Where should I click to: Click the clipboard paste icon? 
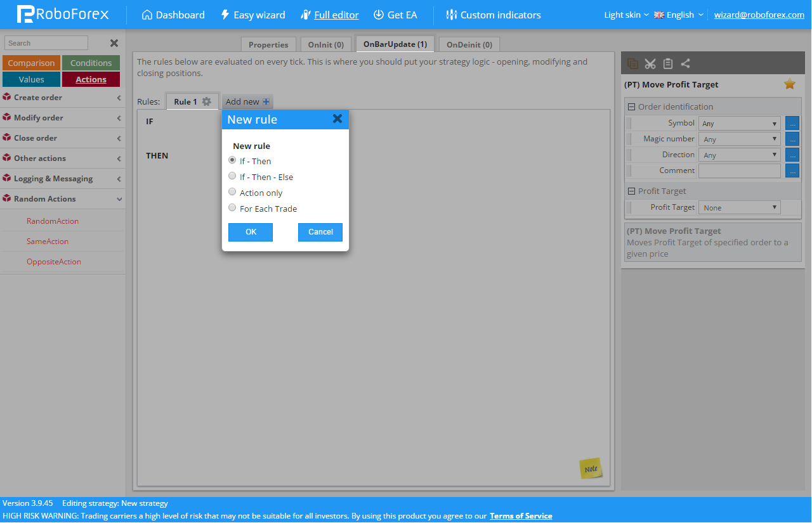[x=668, y=63]
